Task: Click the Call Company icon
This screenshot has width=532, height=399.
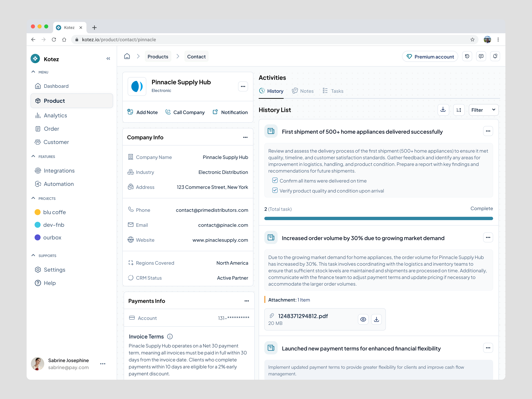Action: tap(168, 112)
